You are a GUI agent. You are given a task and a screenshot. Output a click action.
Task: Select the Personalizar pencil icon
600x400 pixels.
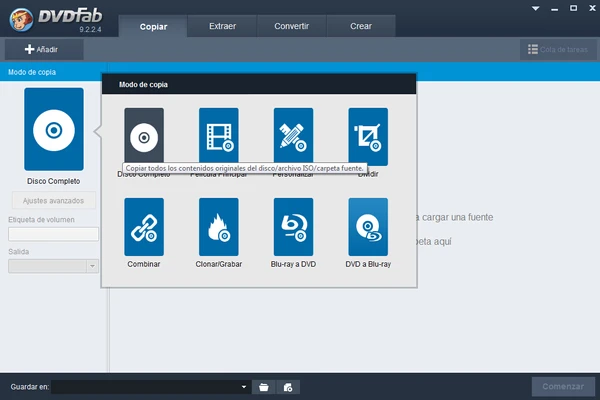(x=293, y=136)
